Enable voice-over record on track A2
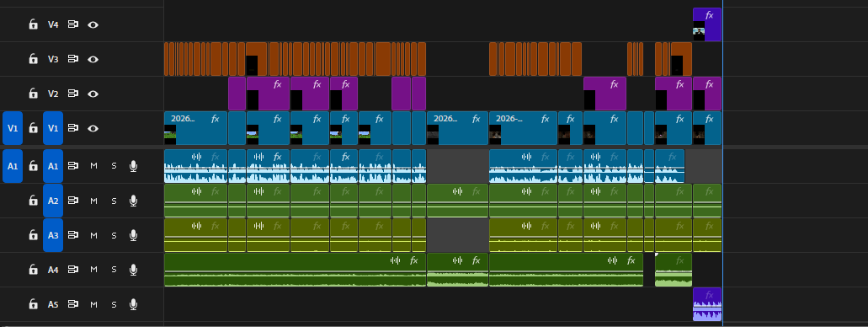This screenshot has width=868, height=327. click(133, 201)
